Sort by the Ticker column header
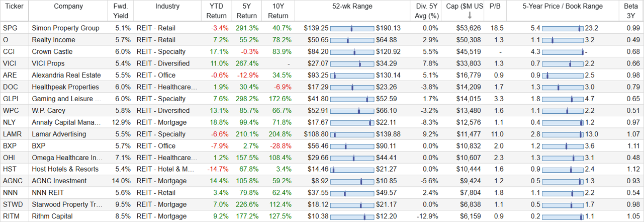Image resolution: width=644 pixels, height=222 pixels. point(14,7)
